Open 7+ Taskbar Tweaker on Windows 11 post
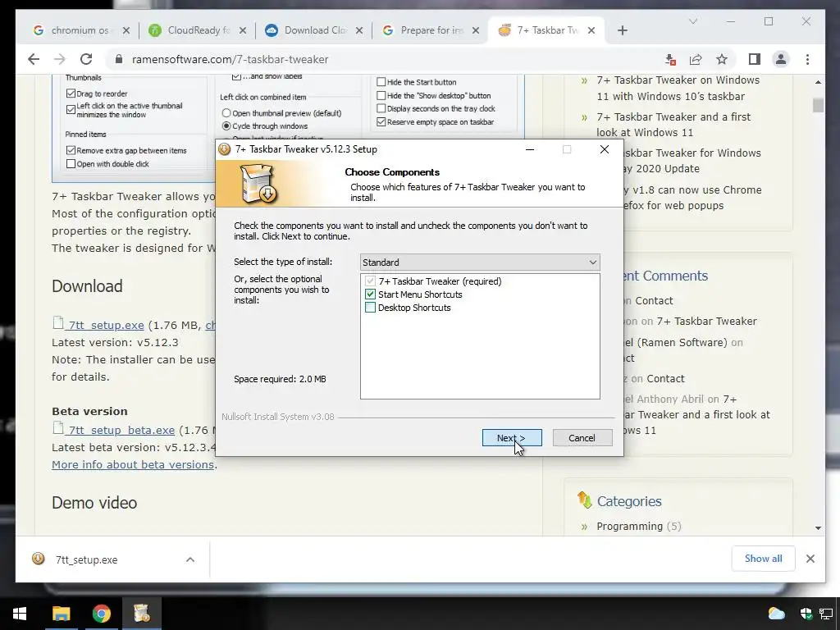 click(x=678, y=89)
